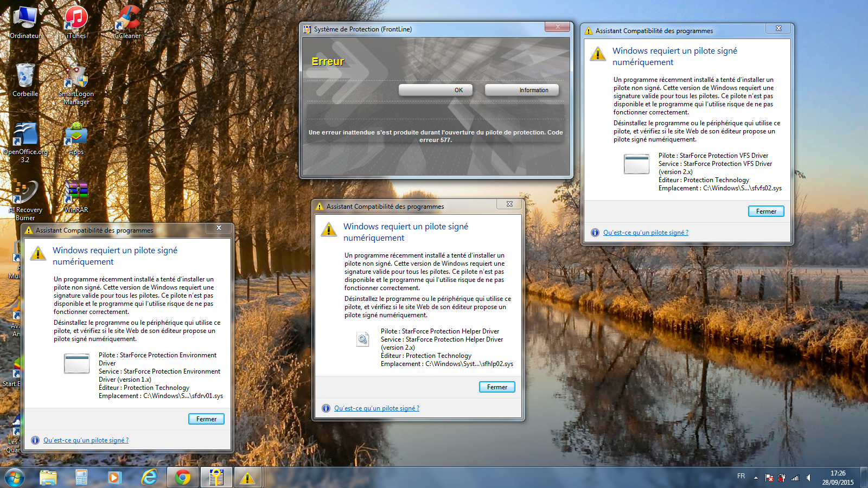Switch to the yellow warning taskbar item
This screenshot has height=488, width=868.
point(247,478)
